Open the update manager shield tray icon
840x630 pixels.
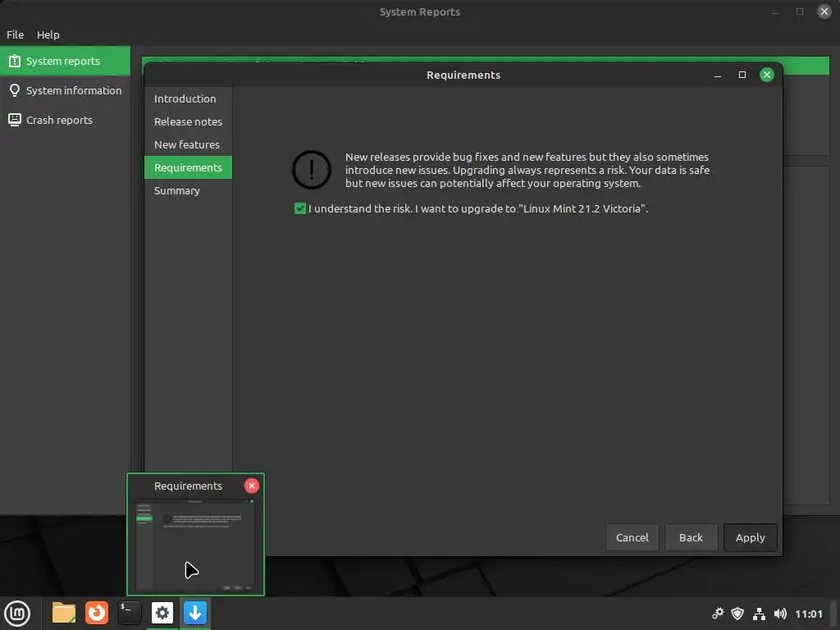737,614
